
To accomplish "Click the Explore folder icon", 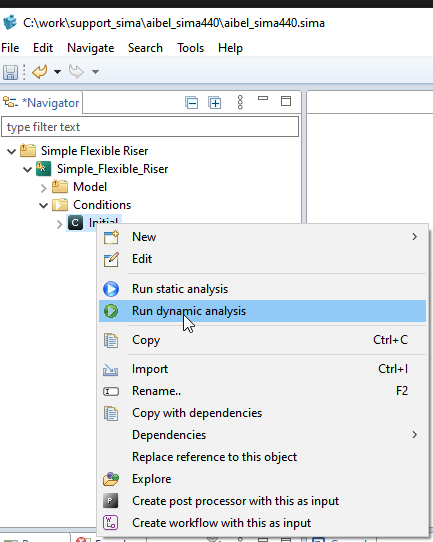I will 111,479.
